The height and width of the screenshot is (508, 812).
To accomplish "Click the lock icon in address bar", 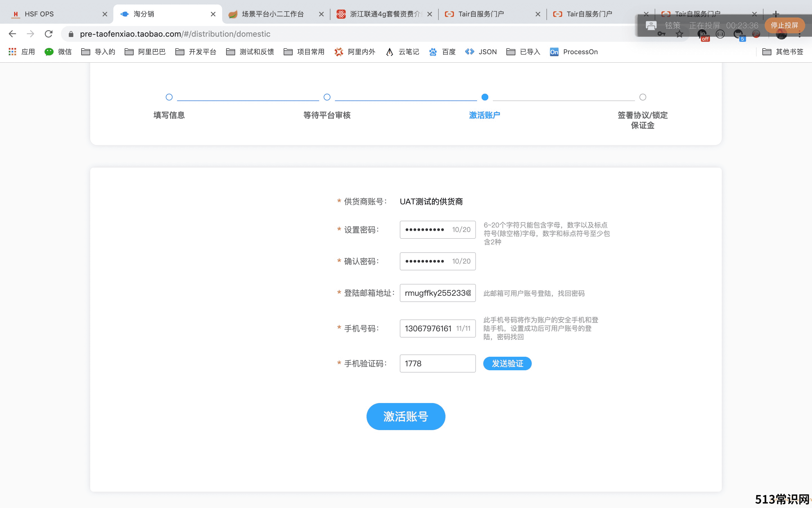I will [x=71, y=34].
